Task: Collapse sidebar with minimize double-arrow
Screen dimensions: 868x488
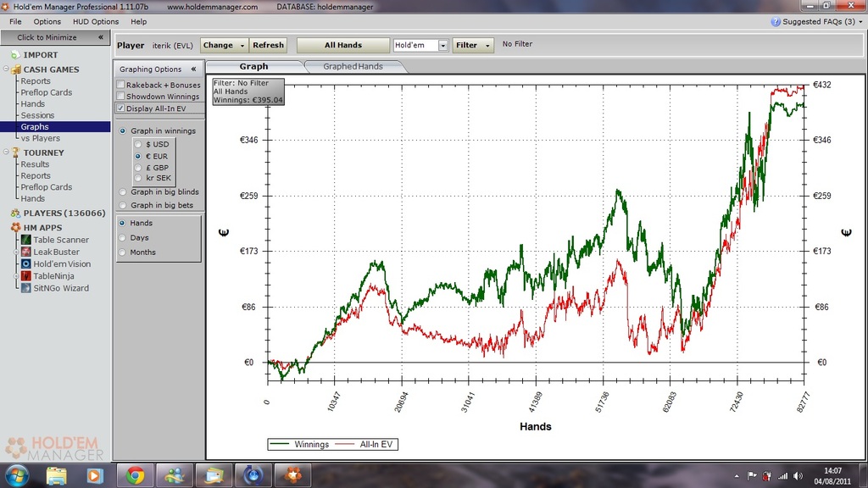Action: coord(101,37)
